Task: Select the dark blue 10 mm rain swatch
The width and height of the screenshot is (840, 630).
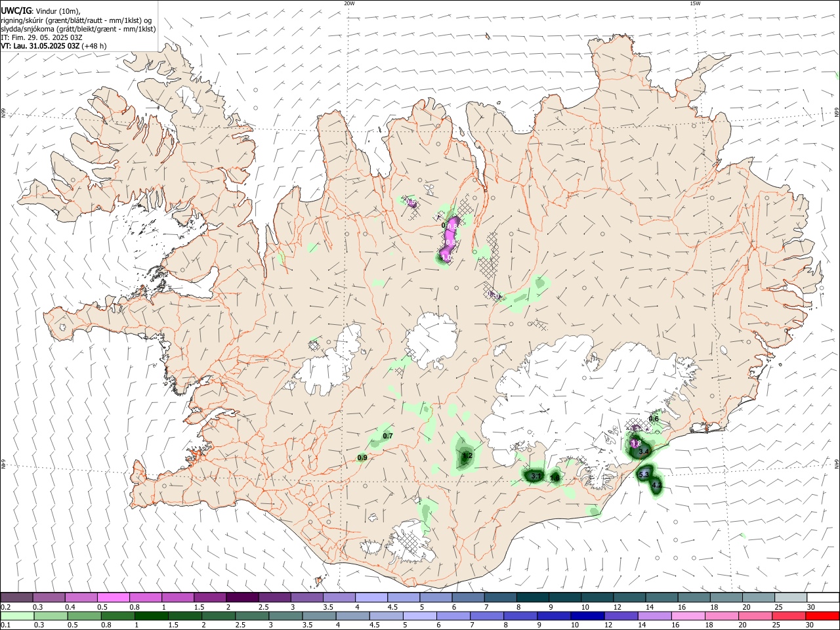Action: click(587, 616)
